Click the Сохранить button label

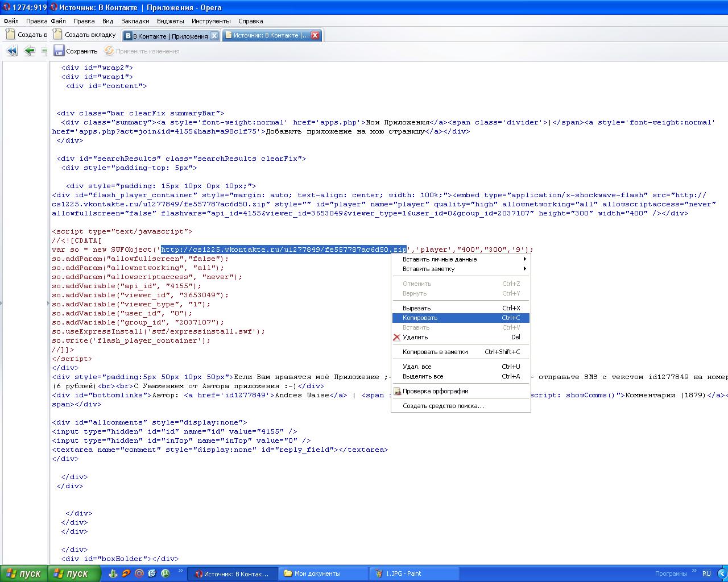coord(82,51)
